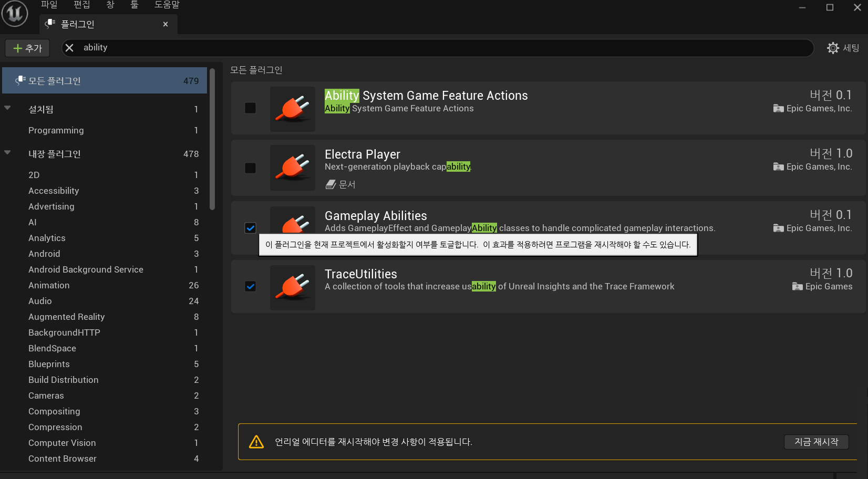Click folder icon beside Gameplay Abilities vendor
The image size is (868, 479).
779,228
